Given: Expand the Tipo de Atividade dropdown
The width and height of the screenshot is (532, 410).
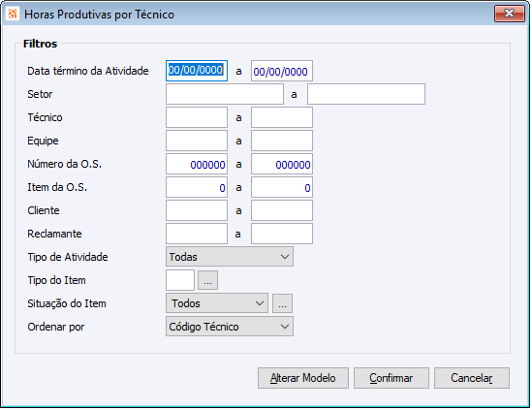Looking at the screenshot, I should coord(230,257).
